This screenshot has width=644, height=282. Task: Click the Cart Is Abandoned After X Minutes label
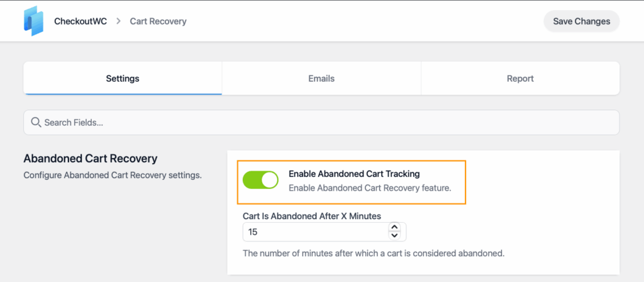pyautogui.click(x=312, y=215)
